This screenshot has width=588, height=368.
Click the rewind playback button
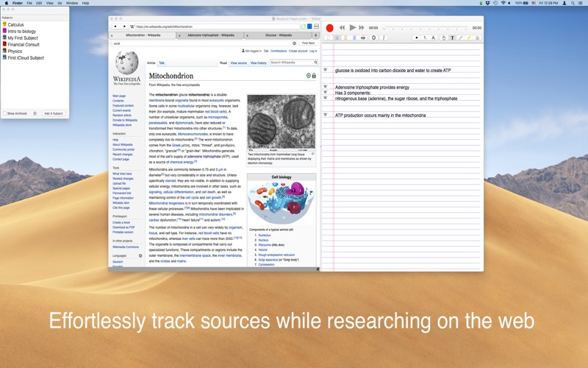tap(342, 28)
